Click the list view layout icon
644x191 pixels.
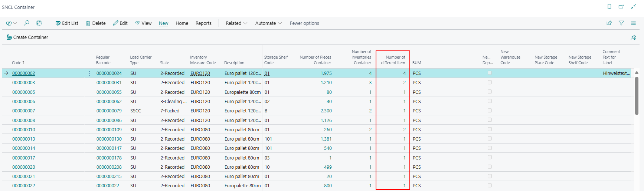(x=633, y=23)
